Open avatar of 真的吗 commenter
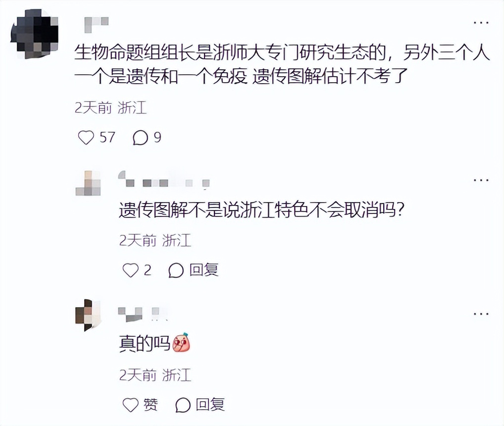 (88, 315)
